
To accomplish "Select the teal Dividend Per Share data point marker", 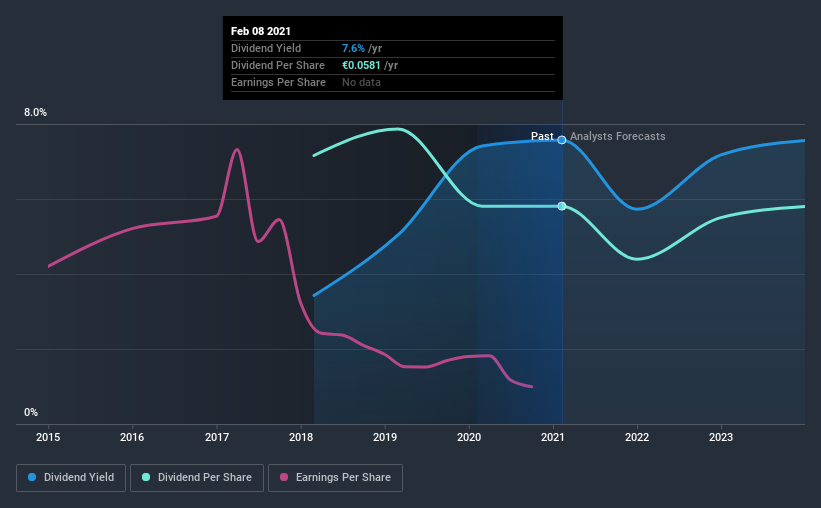I will pos(562,206).
